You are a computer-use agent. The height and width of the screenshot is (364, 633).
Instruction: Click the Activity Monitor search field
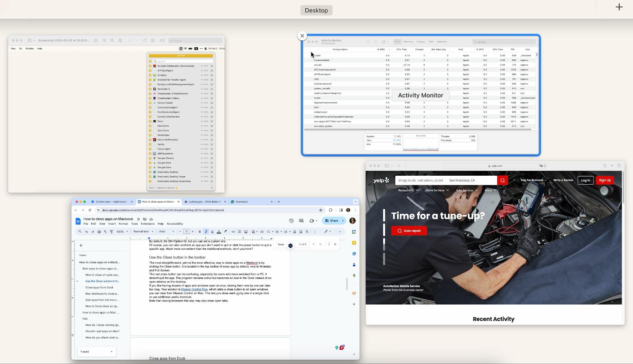click(504, 42)
